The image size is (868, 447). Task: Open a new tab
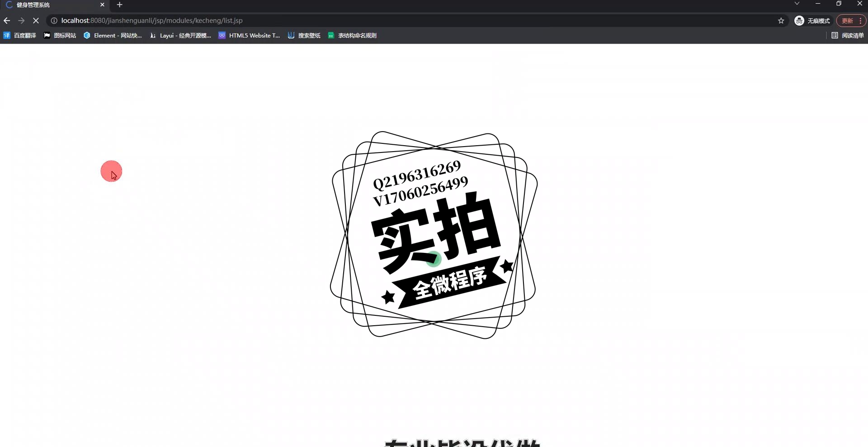[x=119, y=5]
